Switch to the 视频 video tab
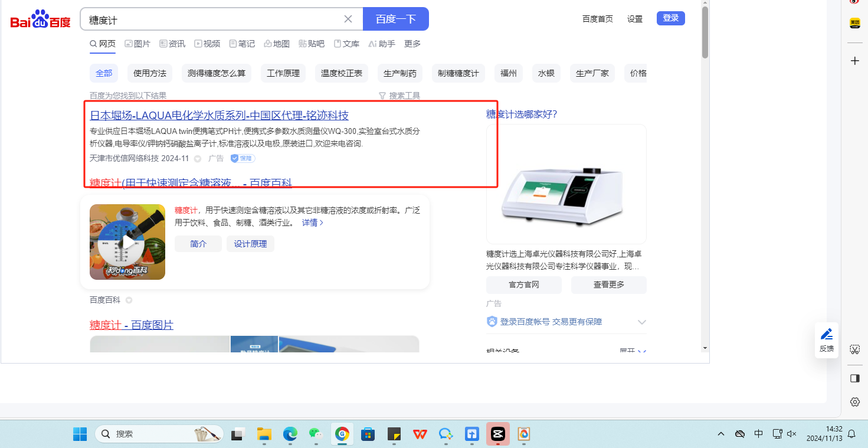The width and height of the screenshot is (868, 448). pos(207,44)
